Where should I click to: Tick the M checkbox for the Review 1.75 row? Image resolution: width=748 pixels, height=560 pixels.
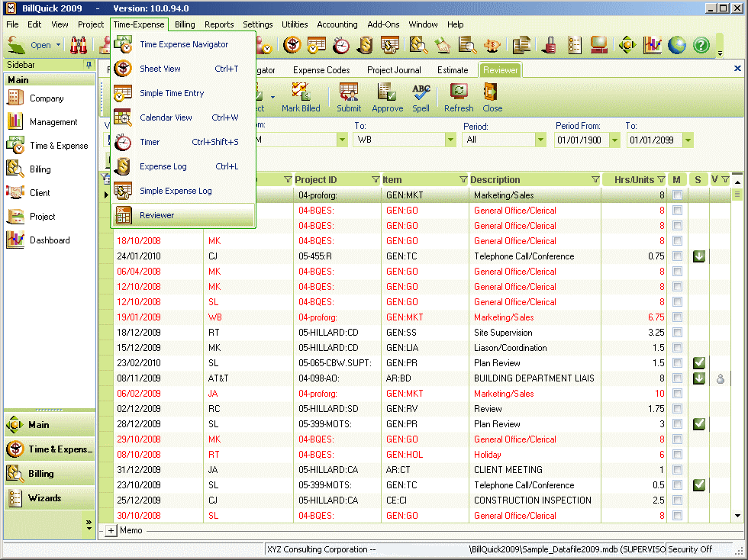pos(677,409)
